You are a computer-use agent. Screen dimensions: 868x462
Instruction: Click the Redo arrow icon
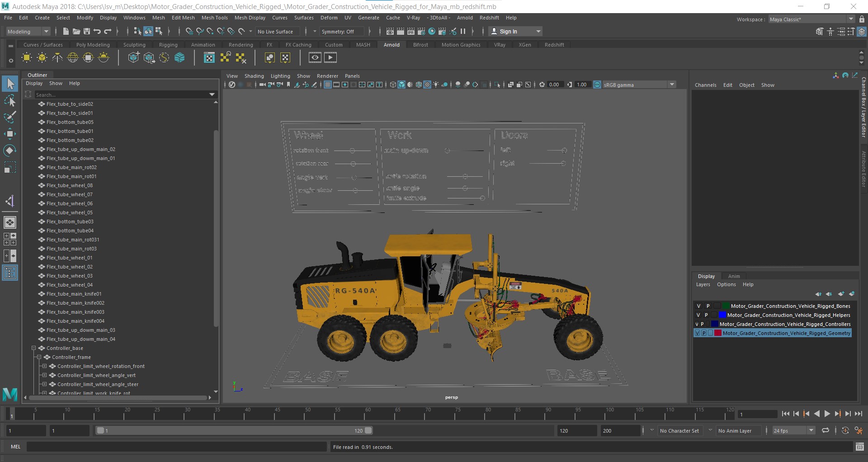(x=108, y=31)
